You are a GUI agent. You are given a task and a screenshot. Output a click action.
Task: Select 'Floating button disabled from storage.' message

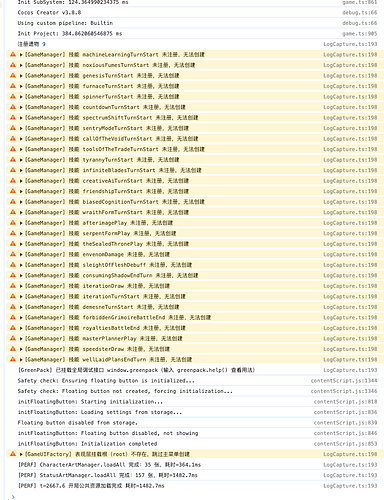click(x=78, y=423)
